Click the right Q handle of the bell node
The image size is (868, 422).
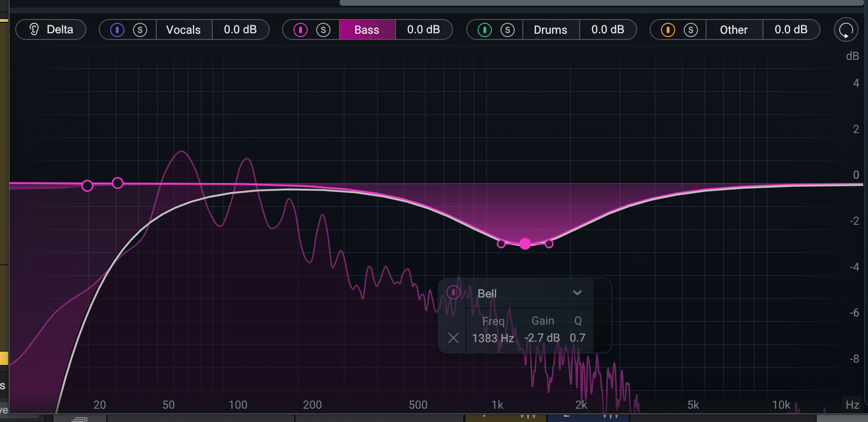coord(549,244)
